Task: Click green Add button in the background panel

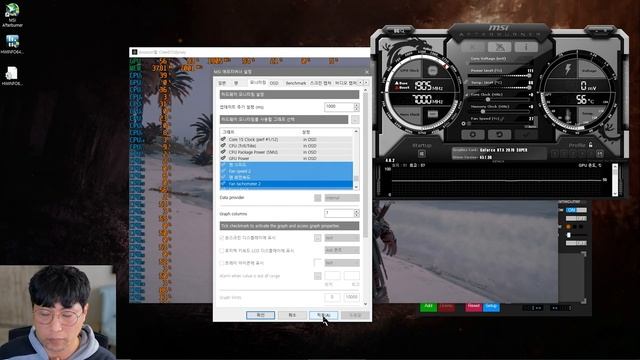Action: tap(428, 306)
